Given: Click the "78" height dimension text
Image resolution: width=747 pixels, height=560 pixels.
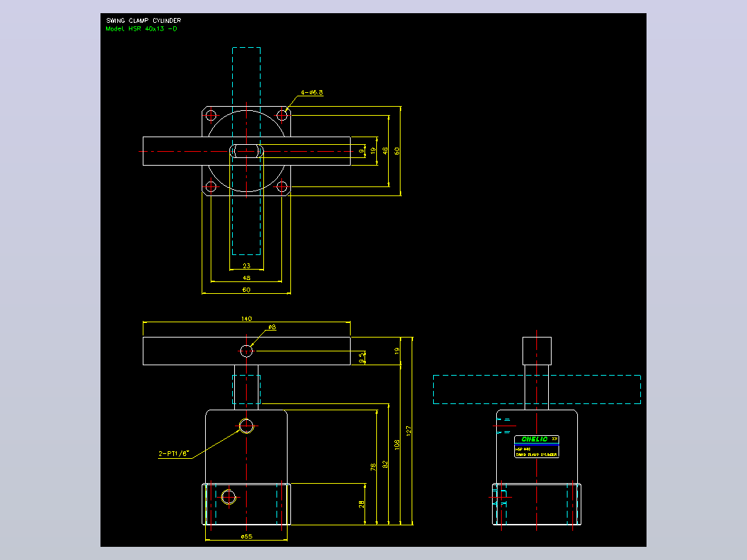Looking at the screenshot, I should tap(373, 467).
